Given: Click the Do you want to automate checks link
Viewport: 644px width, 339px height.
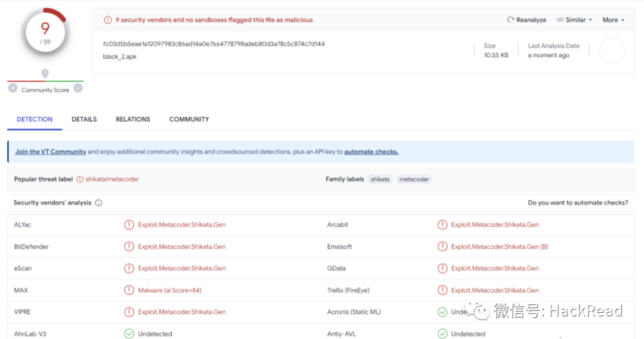Looking at the screenshot, I should click(578, 203).
